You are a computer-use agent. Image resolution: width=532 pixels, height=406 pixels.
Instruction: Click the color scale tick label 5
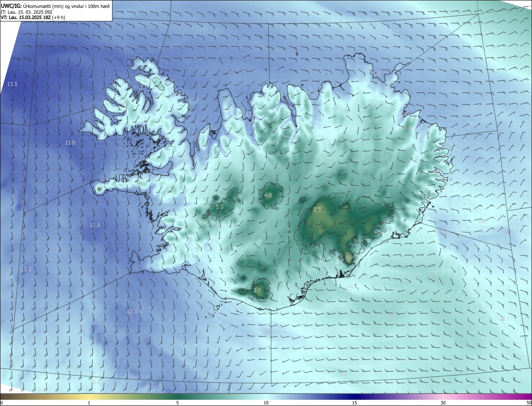coord(177,403)
